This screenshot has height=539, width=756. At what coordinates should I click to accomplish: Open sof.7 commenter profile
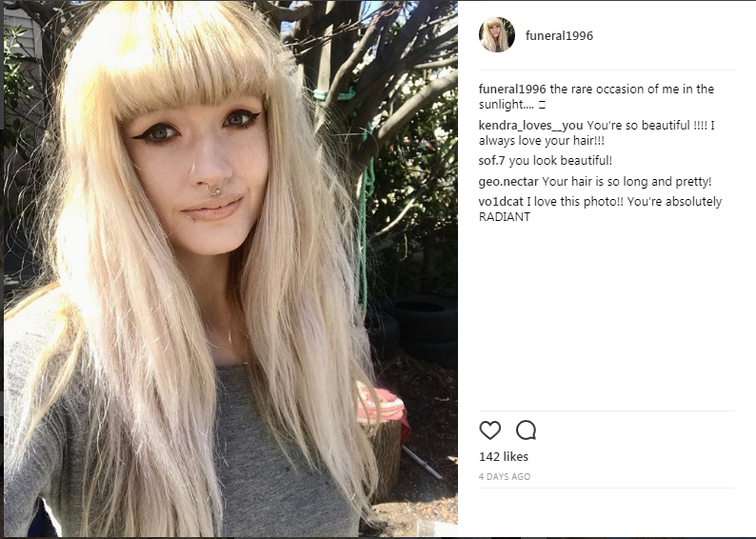pos(492,161)
